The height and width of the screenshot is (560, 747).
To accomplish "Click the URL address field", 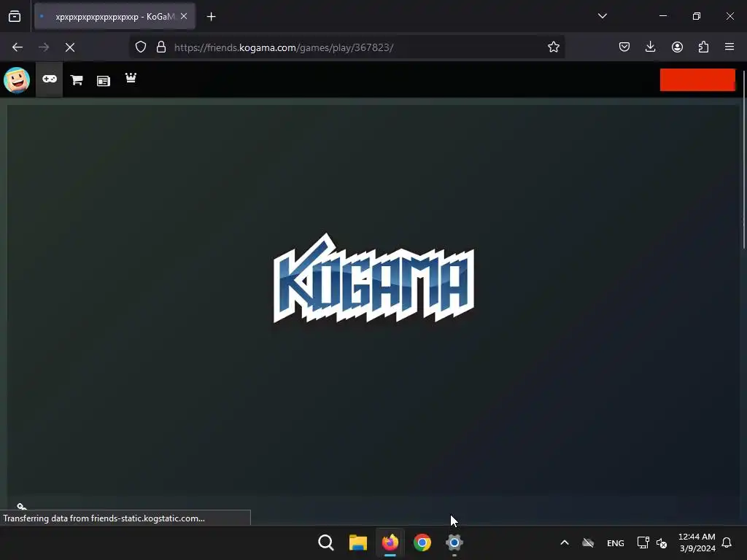I will pos(347,47).
